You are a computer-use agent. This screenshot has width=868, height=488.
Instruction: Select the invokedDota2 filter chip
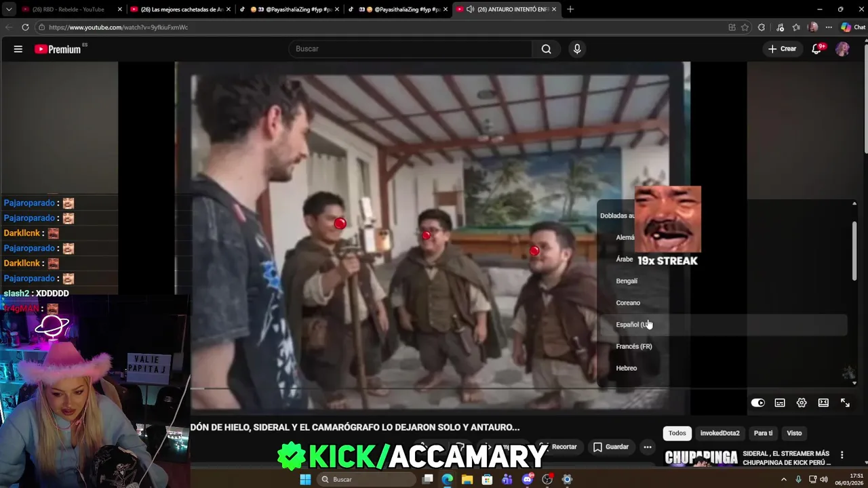click(x=720, y=433)
